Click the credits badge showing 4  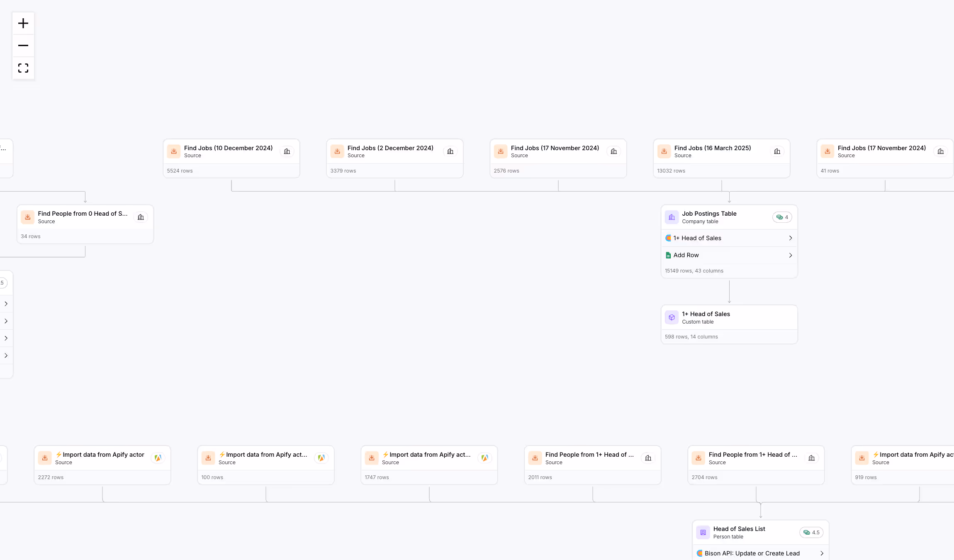coord(782,217)
